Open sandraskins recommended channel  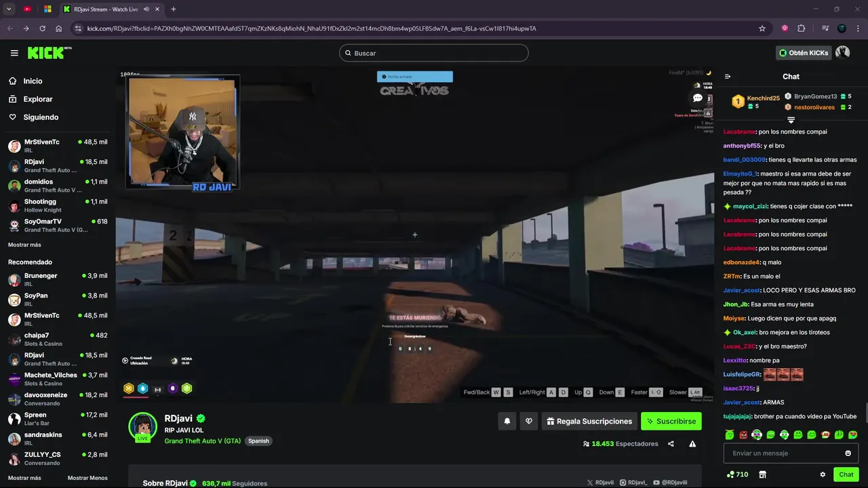[x=58, y=439]
